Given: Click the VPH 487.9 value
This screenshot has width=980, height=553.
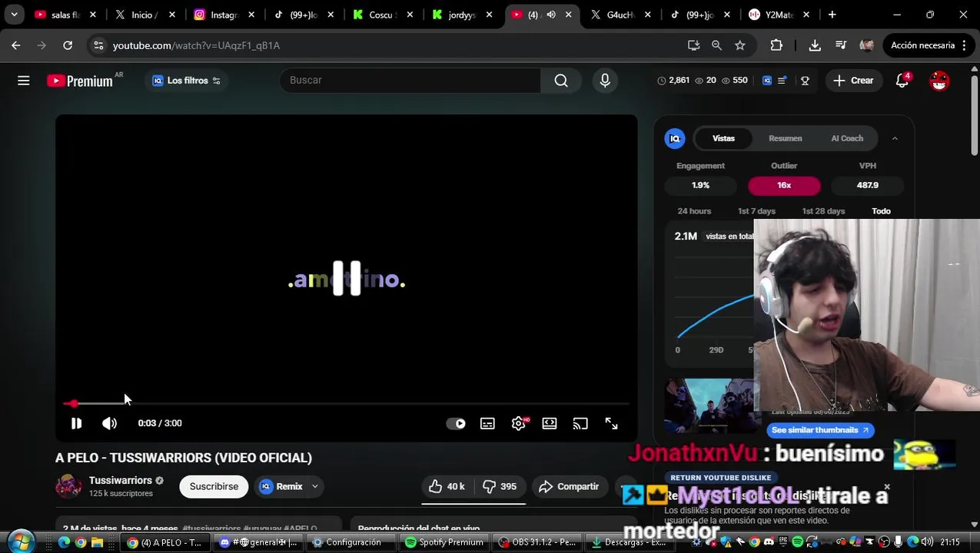Looking at the screenshot, I should [867, 185].
